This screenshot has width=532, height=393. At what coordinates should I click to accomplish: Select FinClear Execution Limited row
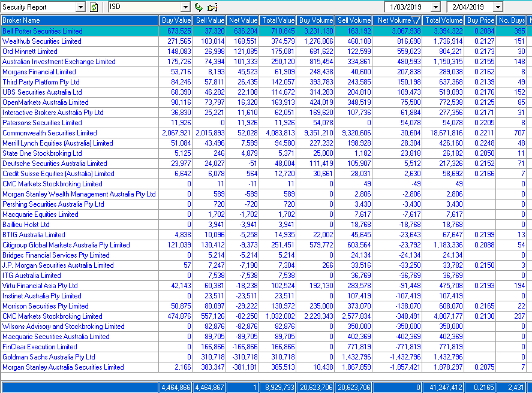click(x=266, y=346)
